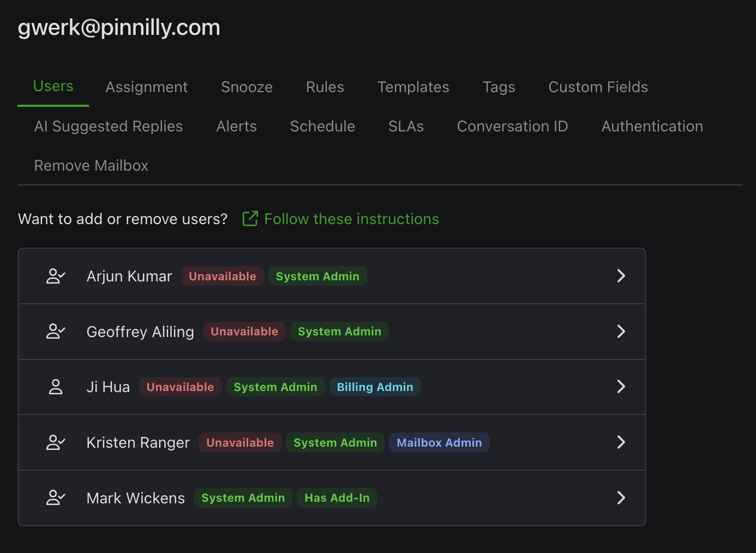
Task: Click the Has Add-In badge
Action: tap(337, 498)
